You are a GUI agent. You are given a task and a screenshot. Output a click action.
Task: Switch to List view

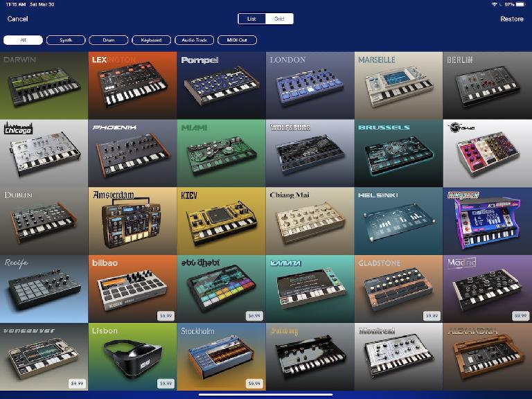[251, 19]
